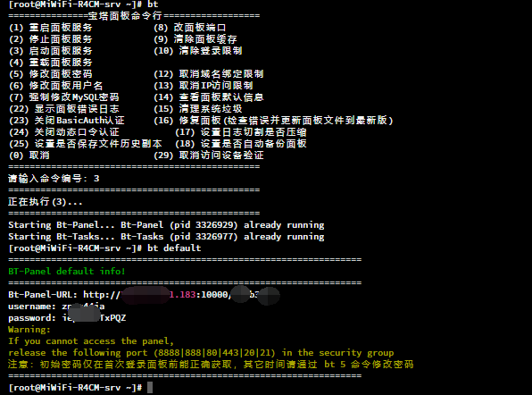Click the 'Starting Bt-Panel...' output line

(166, 225)
